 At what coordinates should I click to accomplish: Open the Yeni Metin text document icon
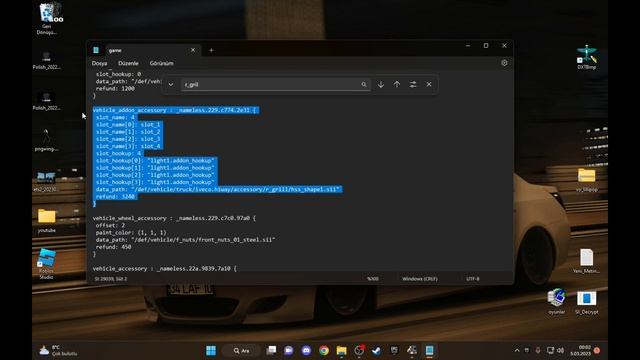point(587,261)
